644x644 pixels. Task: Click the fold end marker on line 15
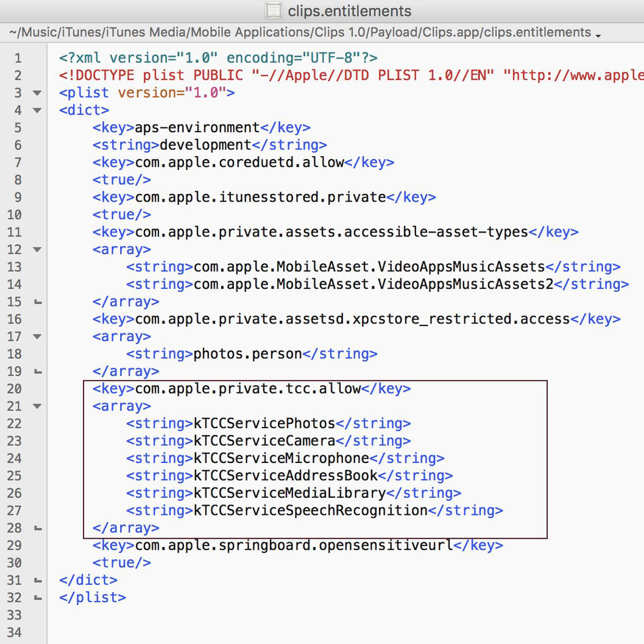[38, 302]
